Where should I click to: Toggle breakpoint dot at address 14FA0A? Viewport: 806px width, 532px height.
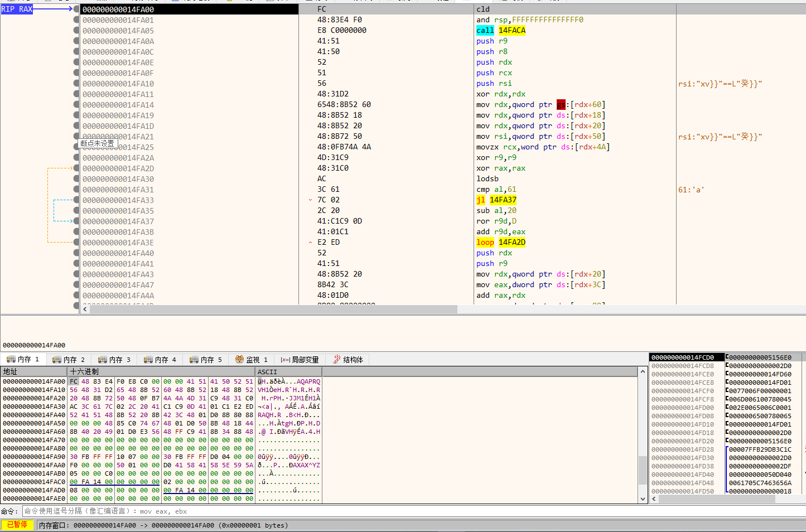(76, 41)
